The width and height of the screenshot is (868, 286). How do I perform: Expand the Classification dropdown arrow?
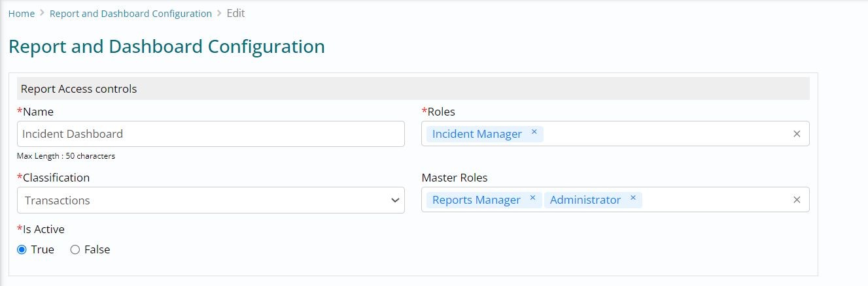click(394, 200)
